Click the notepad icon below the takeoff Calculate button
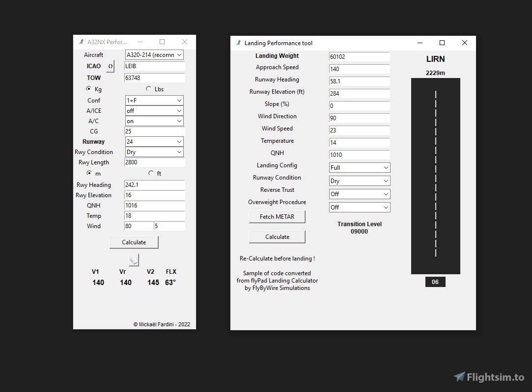The image size is (532, 392). tap(133, 259)
